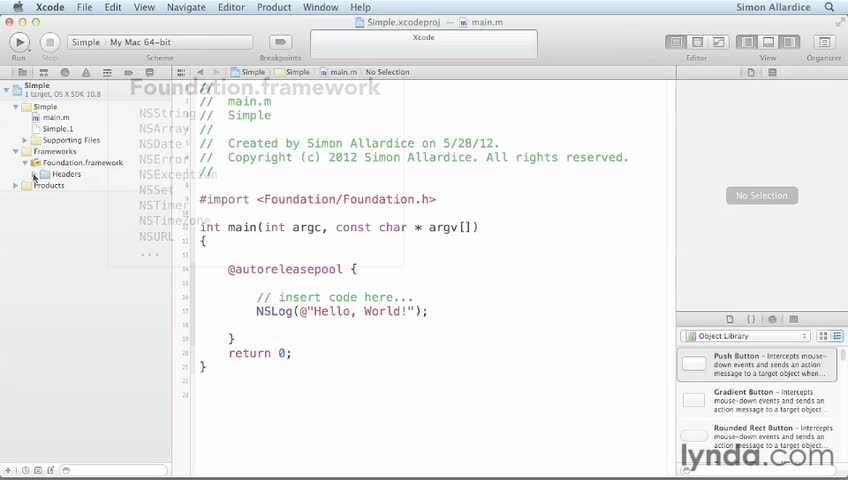848x480 pixels.
Task: Show the Object library
Action: [x=772, y=319]
